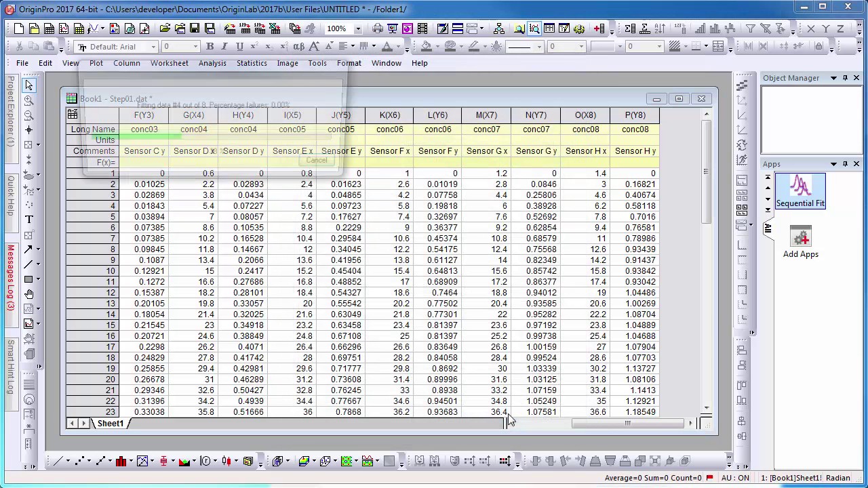The image size is (868, 488).
Task: Open the zoom level 100% dropdown
Action: click(x=358, y=28)
